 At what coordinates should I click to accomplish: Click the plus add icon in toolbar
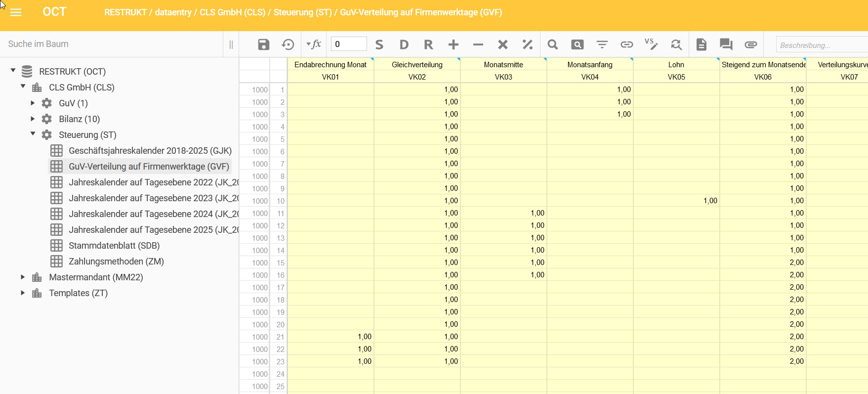pyautogui.click(x=454, y=44)
